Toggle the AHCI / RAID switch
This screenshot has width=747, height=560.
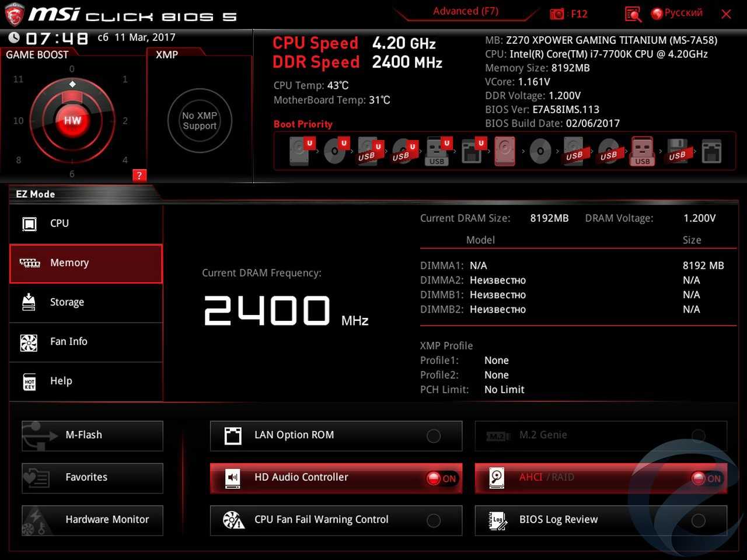[706, 478]
